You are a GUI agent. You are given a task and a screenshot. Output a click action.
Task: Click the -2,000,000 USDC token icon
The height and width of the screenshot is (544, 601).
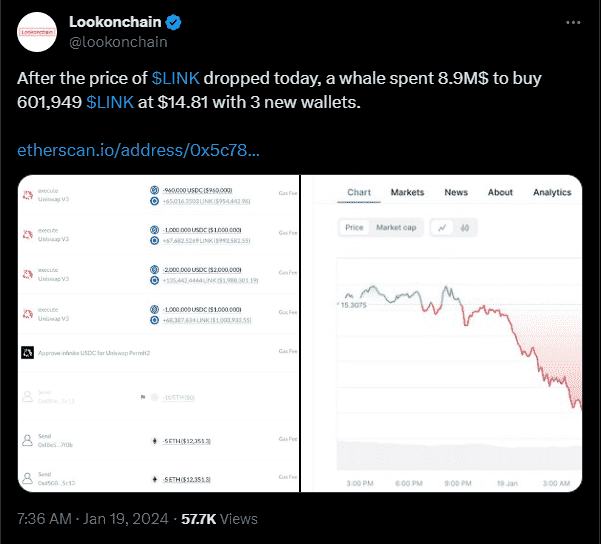(153, 269)
